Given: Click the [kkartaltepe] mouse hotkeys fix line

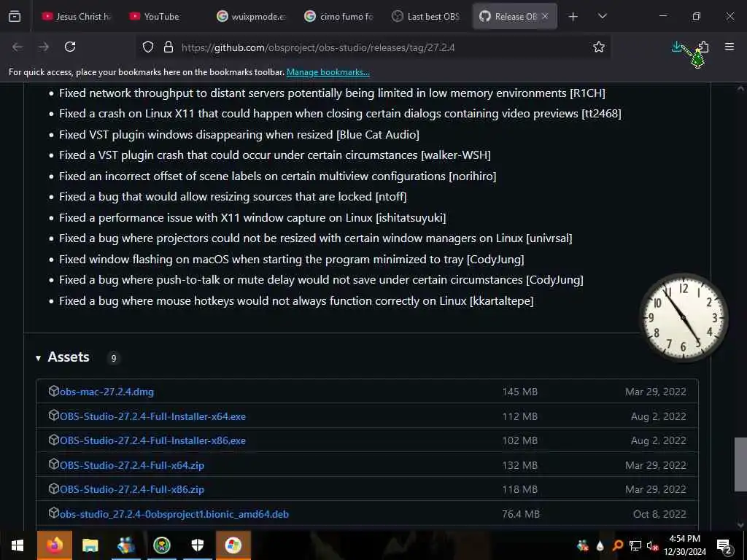Looking at the screenshot, I should point(296,301).
